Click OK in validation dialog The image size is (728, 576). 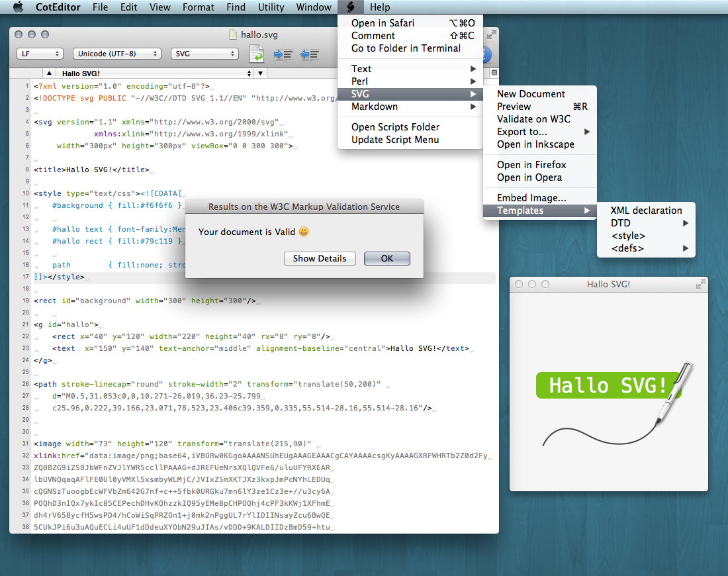[387, 259]
